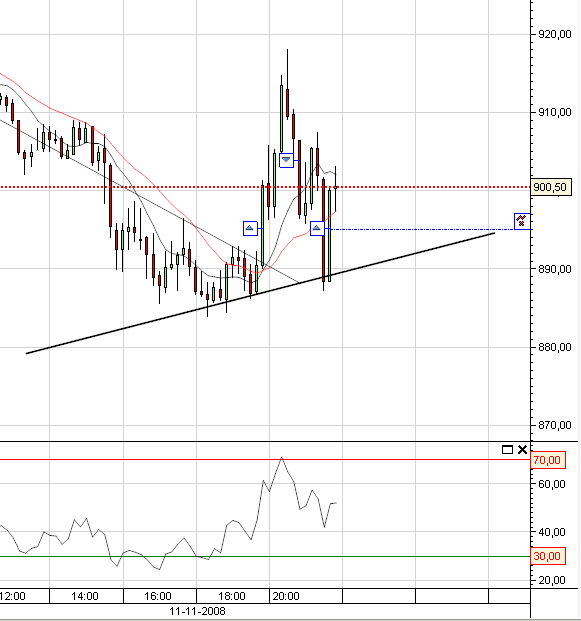Image resolution: width=581 pixels, height=621 pixels.
Task: Click the 18:00 time axis label
Action: tap(232, 596)
